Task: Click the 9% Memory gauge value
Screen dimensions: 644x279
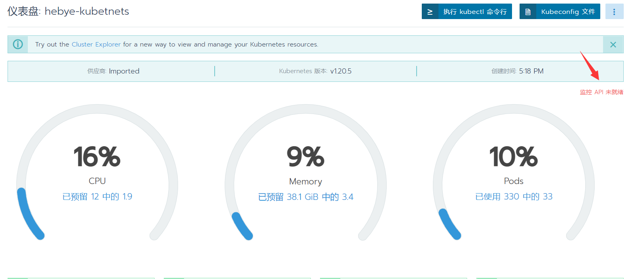Action: pyautogui.click(x=305, y=157)
